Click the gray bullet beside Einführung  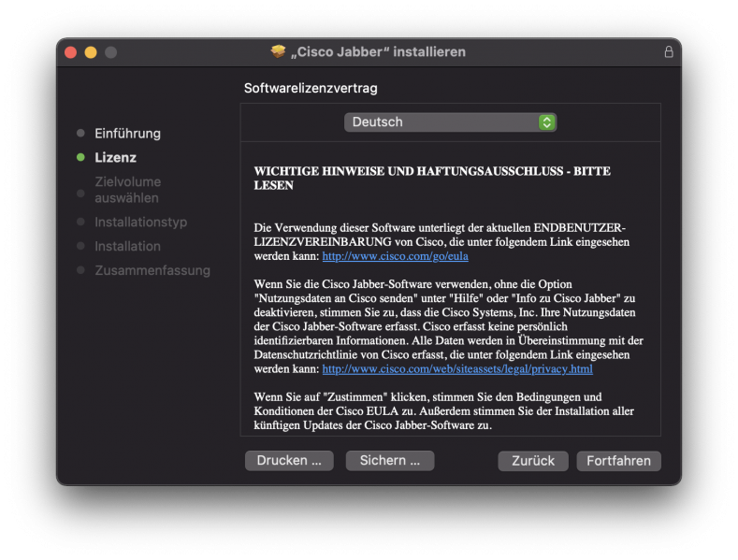[x=80, y=133]
